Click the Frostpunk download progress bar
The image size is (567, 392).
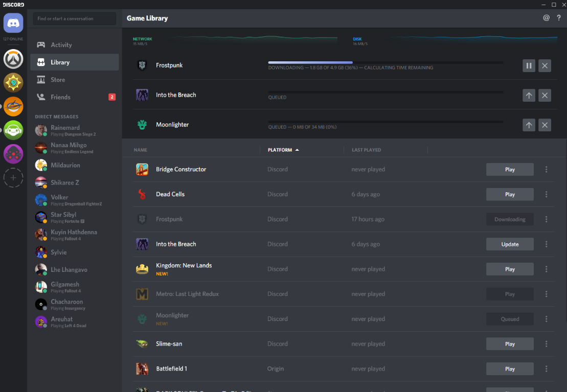tap(385, 62)
